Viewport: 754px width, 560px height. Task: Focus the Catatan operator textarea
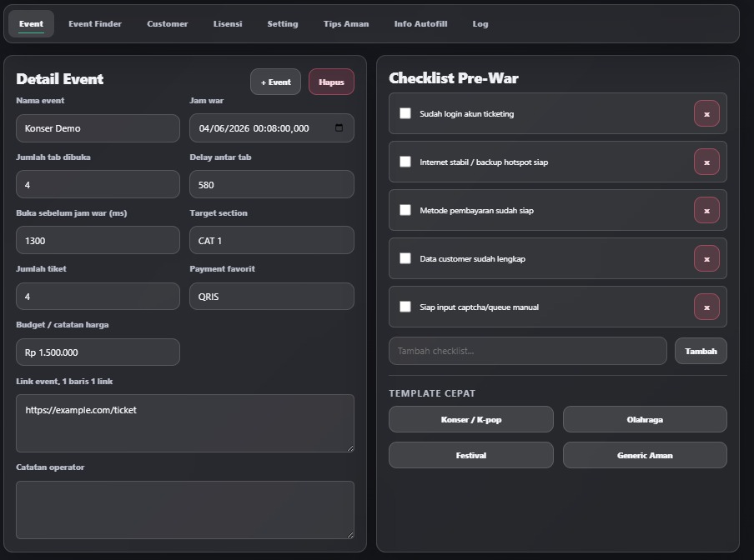pos(185,509)
